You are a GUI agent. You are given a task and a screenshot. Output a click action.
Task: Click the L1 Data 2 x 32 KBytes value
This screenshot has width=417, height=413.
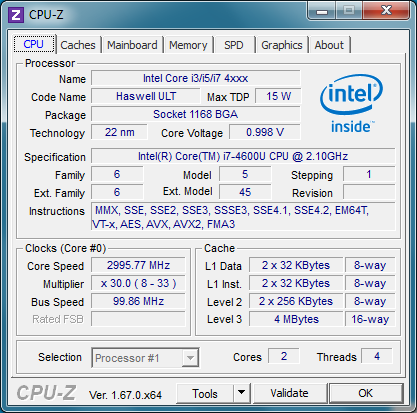coord(296,265)
